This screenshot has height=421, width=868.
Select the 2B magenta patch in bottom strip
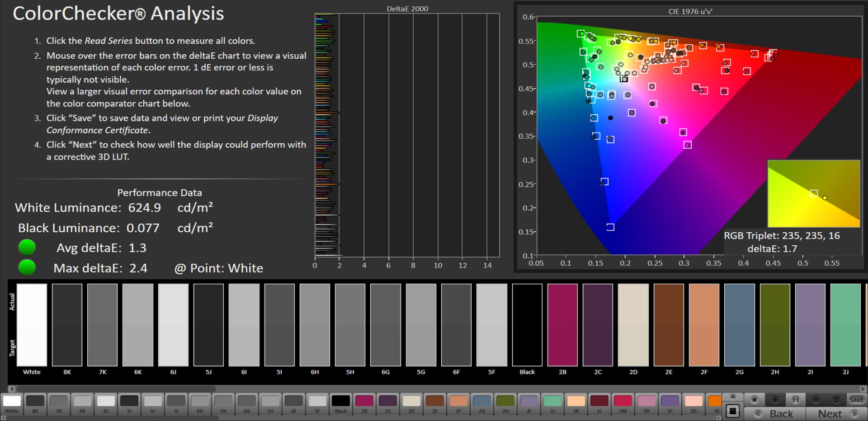(364, 404)
